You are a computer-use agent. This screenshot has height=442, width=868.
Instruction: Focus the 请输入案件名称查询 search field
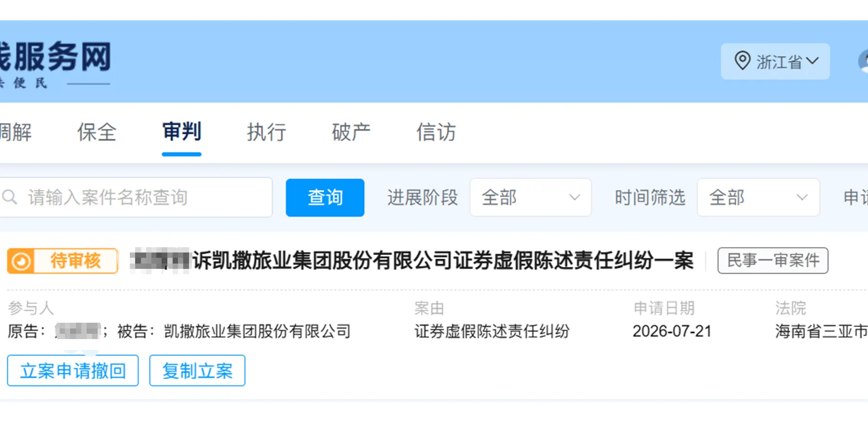pos(136,197)
